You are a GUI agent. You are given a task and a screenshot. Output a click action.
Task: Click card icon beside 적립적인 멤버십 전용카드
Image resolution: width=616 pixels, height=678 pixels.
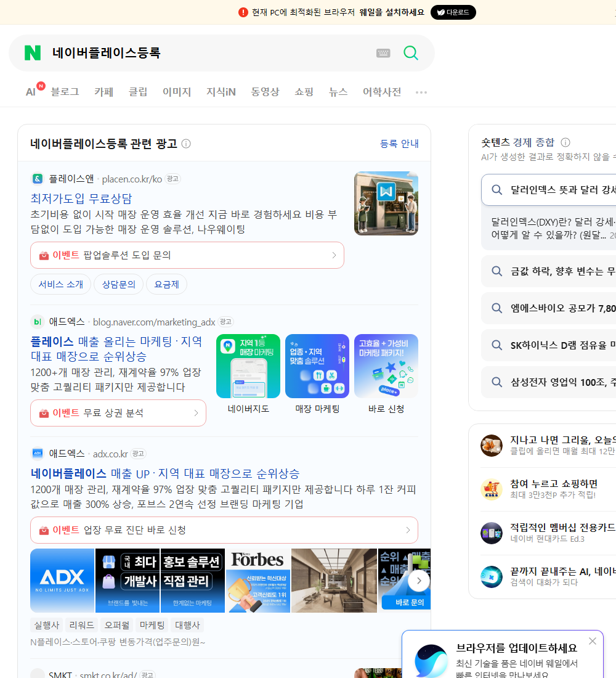(492, 533)
